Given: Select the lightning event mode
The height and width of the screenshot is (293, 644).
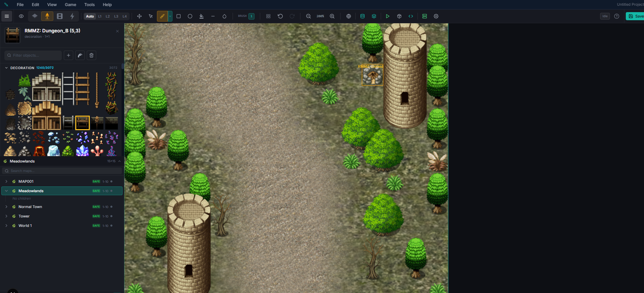Looking at the screenshot, I should click(72, 16).
